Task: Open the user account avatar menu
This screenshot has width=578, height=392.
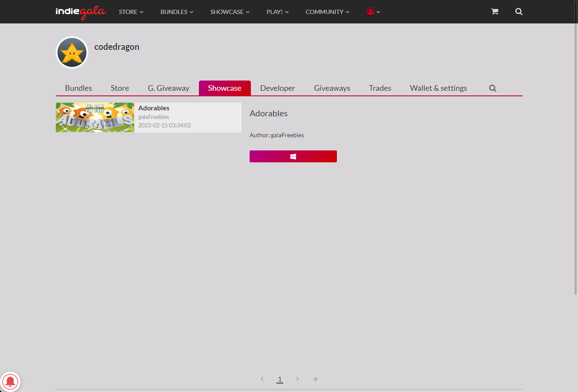Action: pos(373,12)
